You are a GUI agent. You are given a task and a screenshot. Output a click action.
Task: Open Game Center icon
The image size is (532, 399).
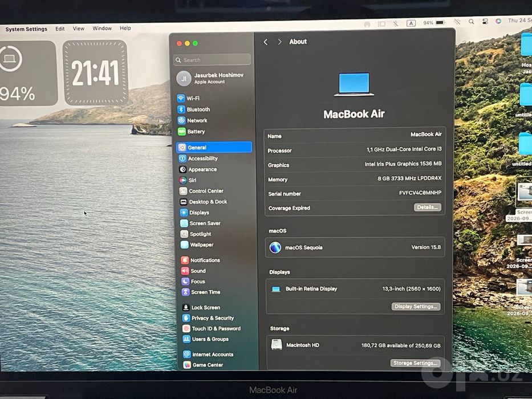[x=187, y=365]
